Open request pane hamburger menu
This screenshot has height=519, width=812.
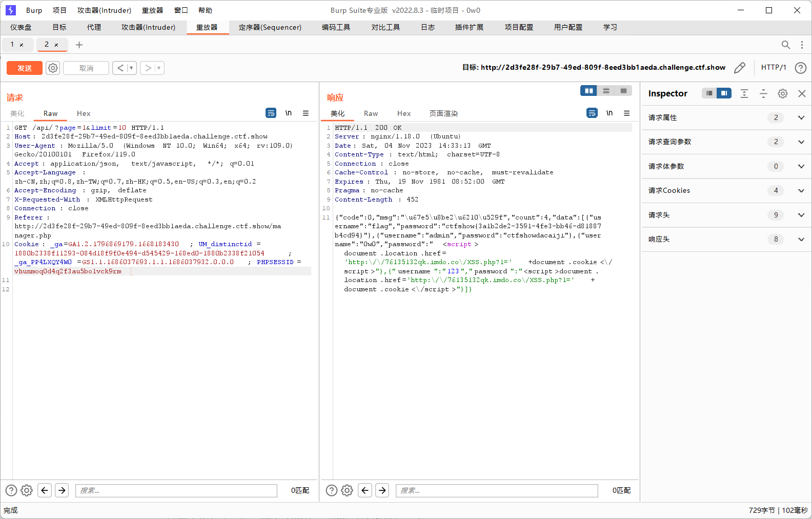coord(306,113)
